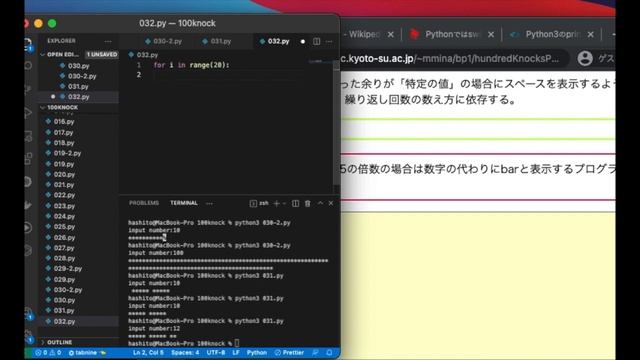Close the terminal panel

tap(331, 203)
